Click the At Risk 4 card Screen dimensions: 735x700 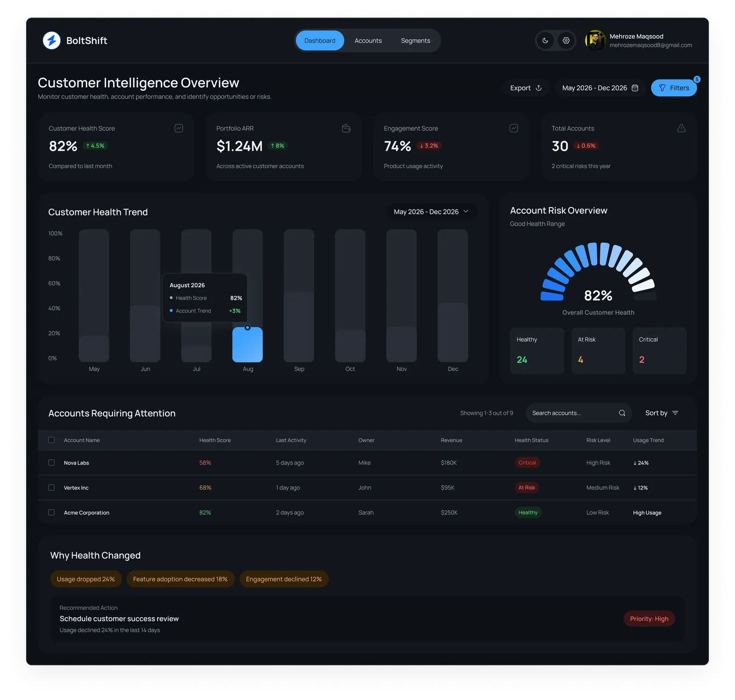tap(598, 351)
